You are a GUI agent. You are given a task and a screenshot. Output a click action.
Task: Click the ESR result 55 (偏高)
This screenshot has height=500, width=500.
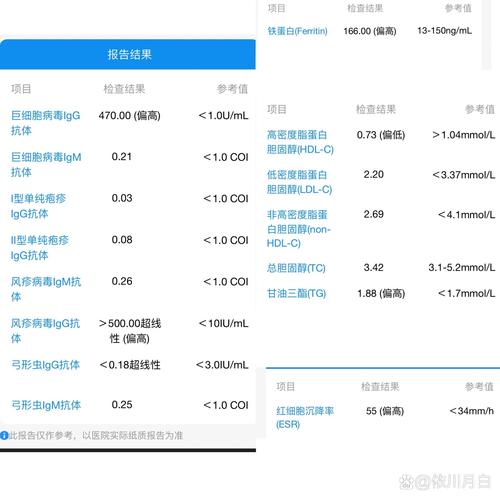point(385,411)
